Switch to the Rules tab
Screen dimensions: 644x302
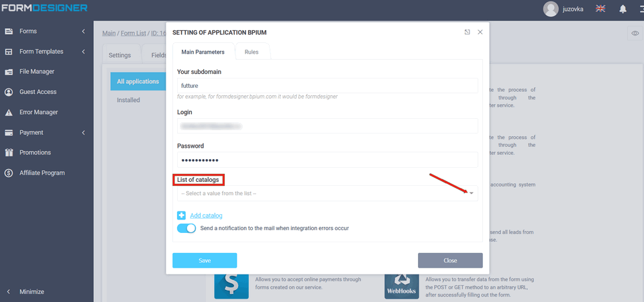(x=252, y=52)
